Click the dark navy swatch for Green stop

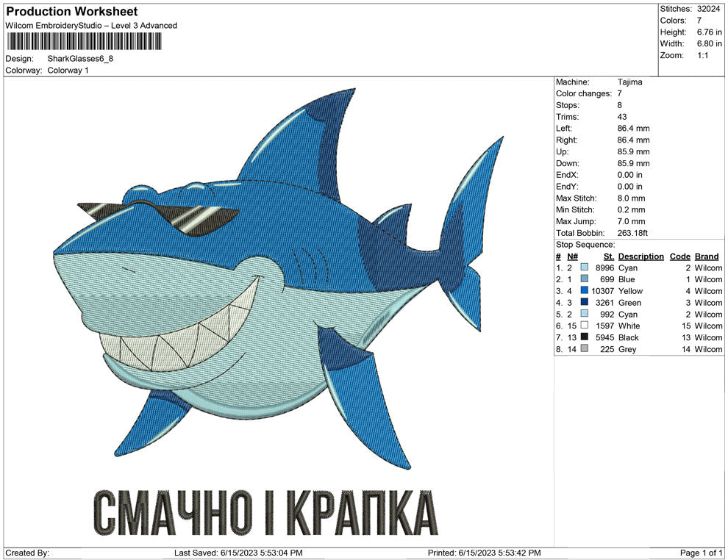(x=584, y=303)
